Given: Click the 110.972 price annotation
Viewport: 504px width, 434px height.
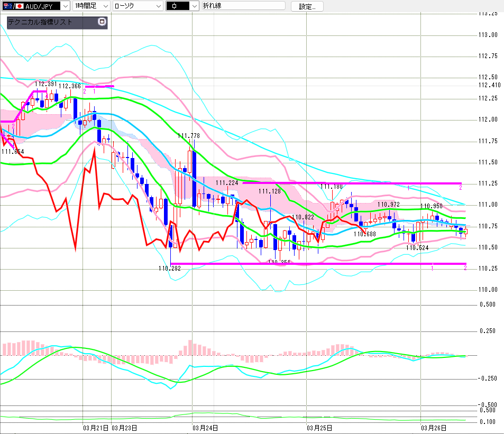Looking at the screenshot, I should pos(388,204).
